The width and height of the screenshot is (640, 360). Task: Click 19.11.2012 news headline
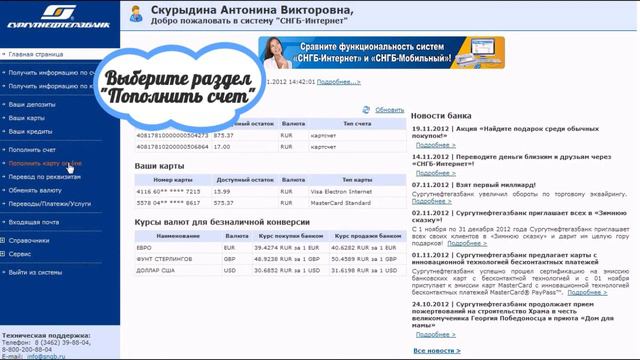pyautogui.click(x=505, y=132)
